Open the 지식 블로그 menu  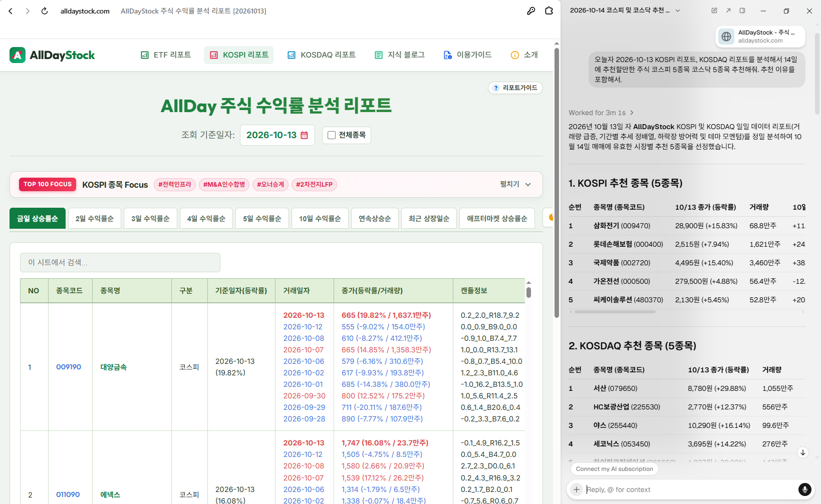pyautogui.click(x=400, y=55)
